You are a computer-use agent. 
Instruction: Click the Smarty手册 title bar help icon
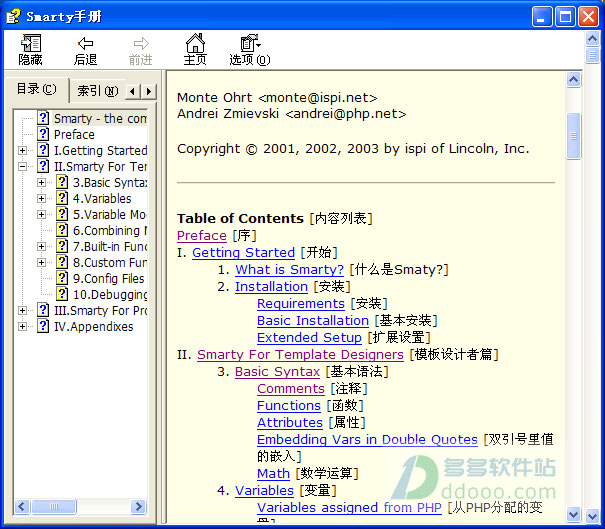(x=13, y=16)
